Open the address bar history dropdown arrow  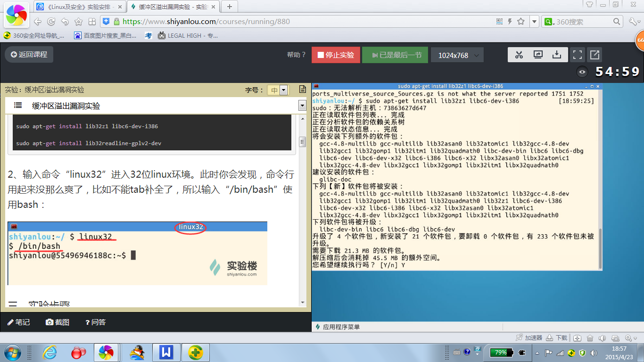534,22
